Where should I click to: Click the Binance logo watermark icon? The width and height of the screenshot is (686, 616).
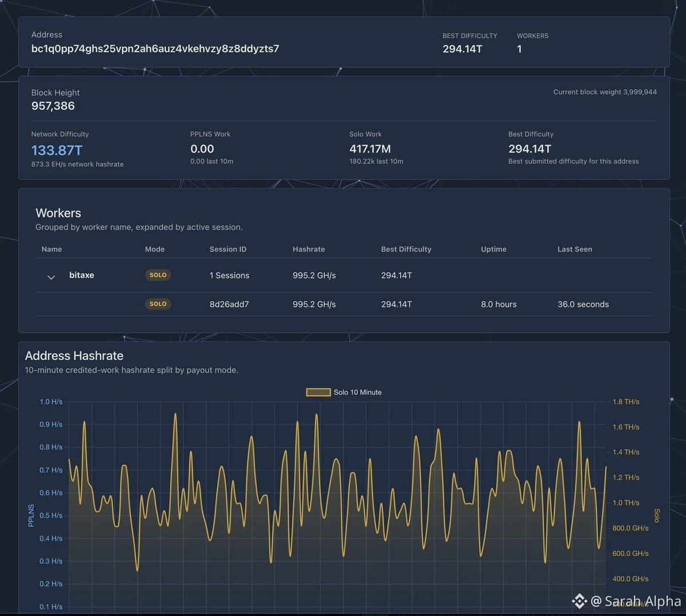click(579, 601)
